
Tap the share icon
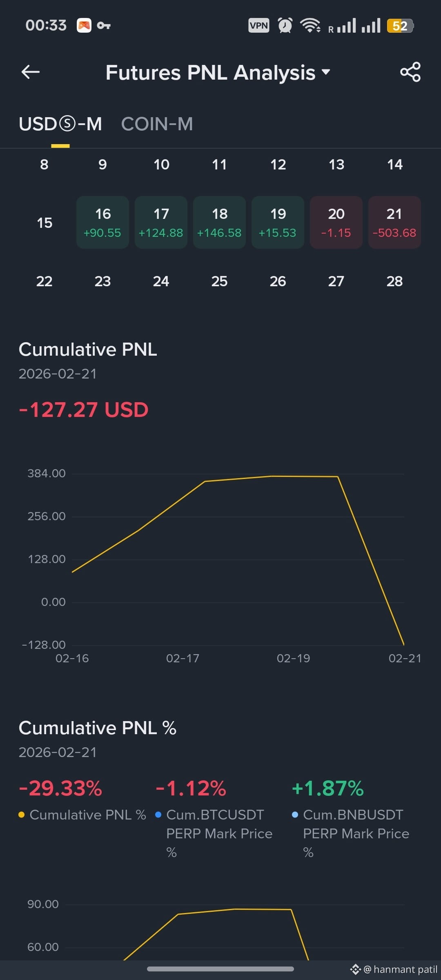[410, 72]
